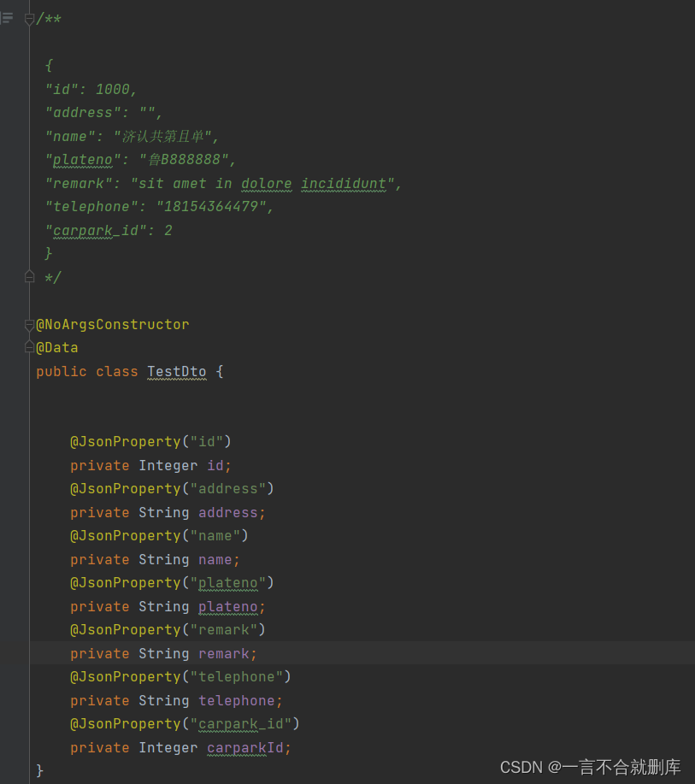Click @JsonProperty("telephone") annotation
The height and width of the screenshot is (784, 695).
coord(180,676)
